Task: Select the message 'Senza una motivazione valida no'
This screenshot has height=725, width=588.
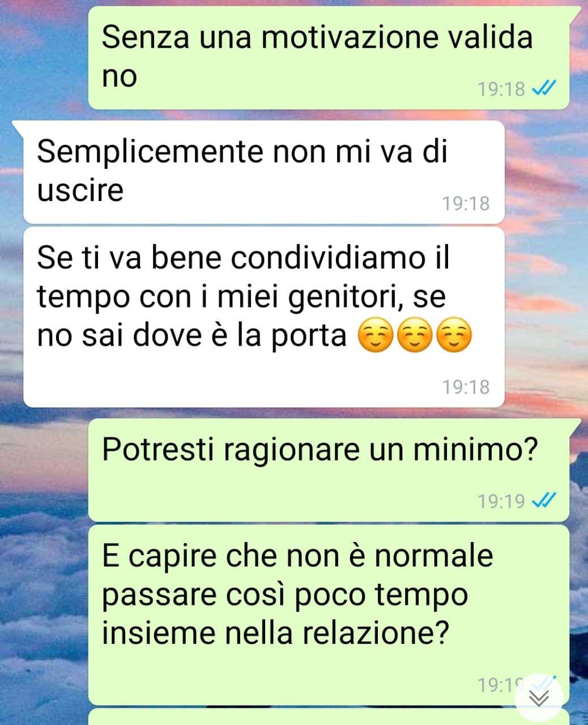Action: pyautogui.click(x=329, y=58)
